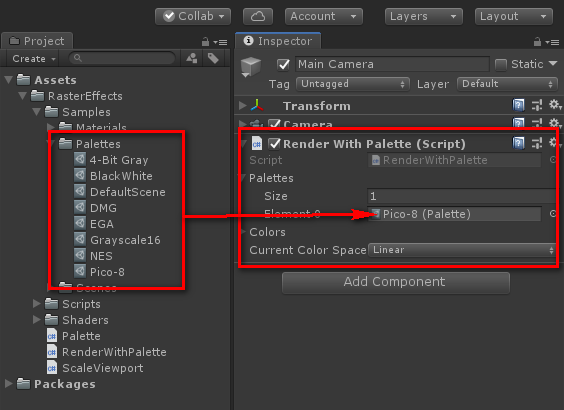Click the search by label icon
564x410 pixels.
coord(213,58)
